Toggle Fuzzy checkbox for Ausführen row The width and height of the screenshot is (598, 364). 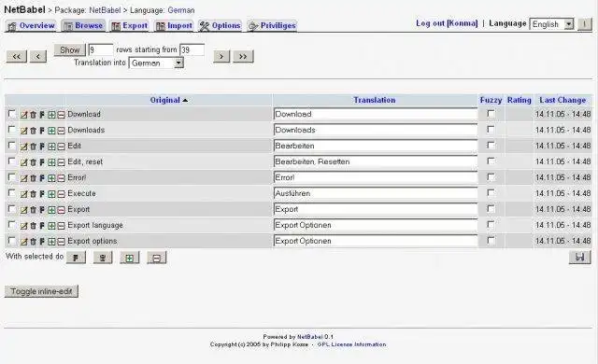click(x=491, y=193)
